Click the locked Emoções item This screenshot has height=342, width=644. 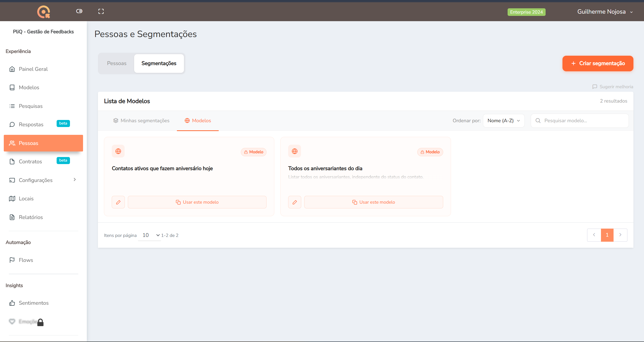[x=26, y=322]
